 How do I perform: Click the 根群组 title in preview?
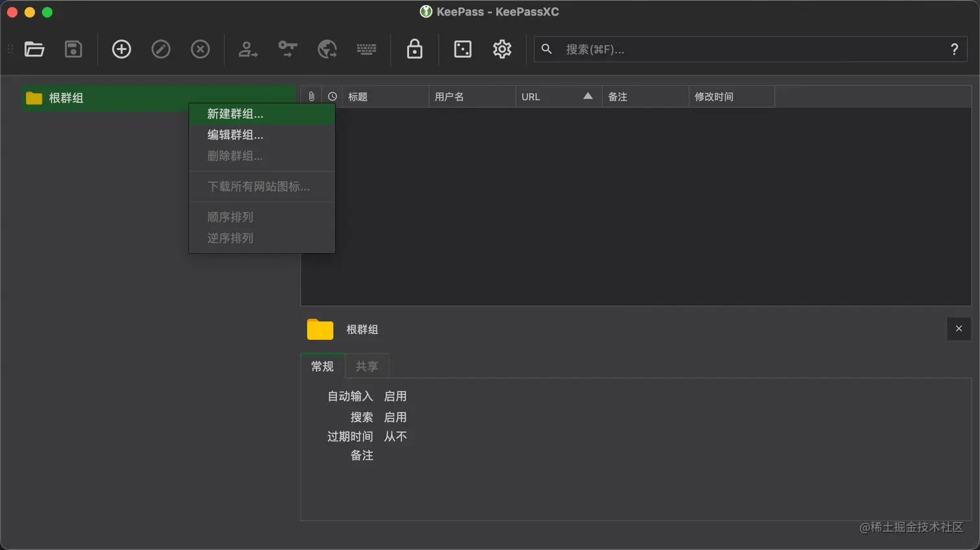(362, 329)
